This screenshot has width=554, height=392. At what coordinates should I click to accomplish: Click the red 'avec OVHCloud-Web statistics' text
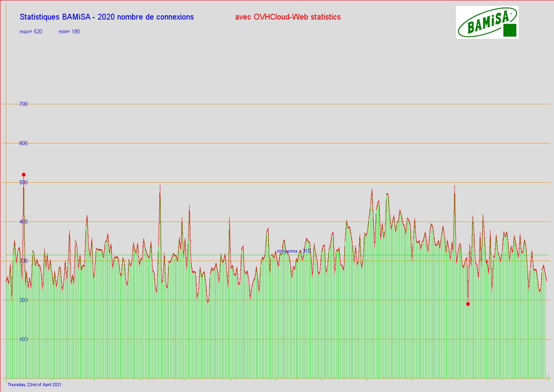(288, 17)
